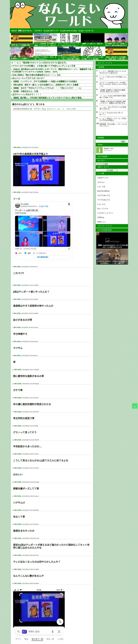Viewport: 138px width, 644px height.
Task: Click the scroll-to-top arrow button
Action: pyautogui.click(x=135, y=406)
